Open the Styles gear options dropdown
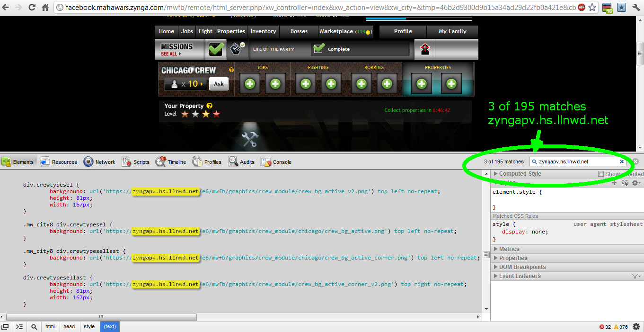644x332 pixels. tap(636, 183)
